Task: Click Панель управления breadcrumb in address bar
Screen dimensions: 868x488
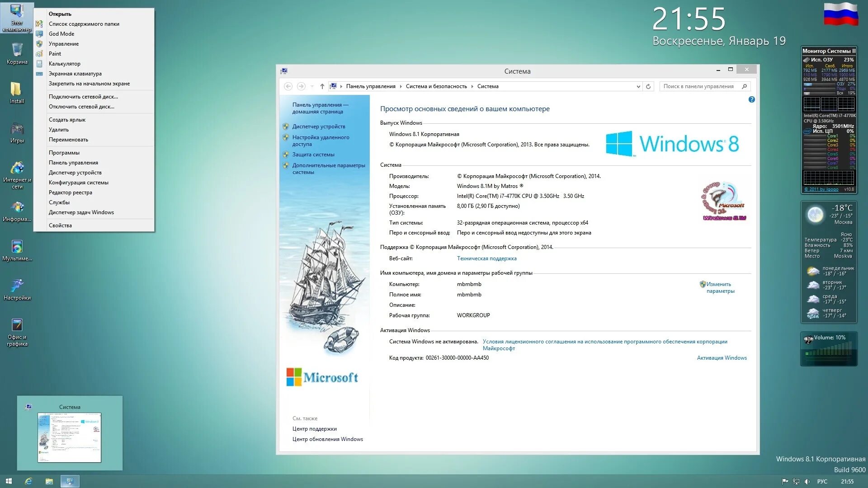Action: pos(371,86)
